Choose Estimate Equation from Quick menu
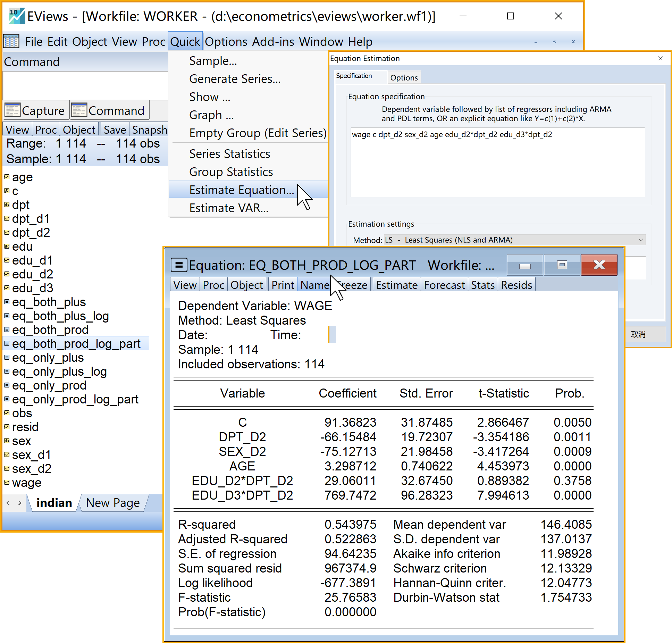The width and height of the screenshot is (672, 643). pyautogui.click(x=241, y=190)
